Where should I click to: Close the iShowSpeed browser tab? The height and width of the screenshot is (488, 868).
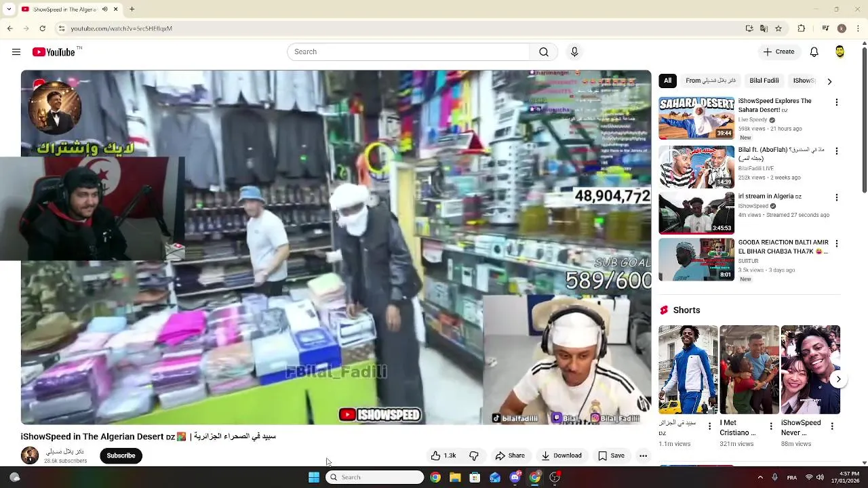(x=115, y=9)
